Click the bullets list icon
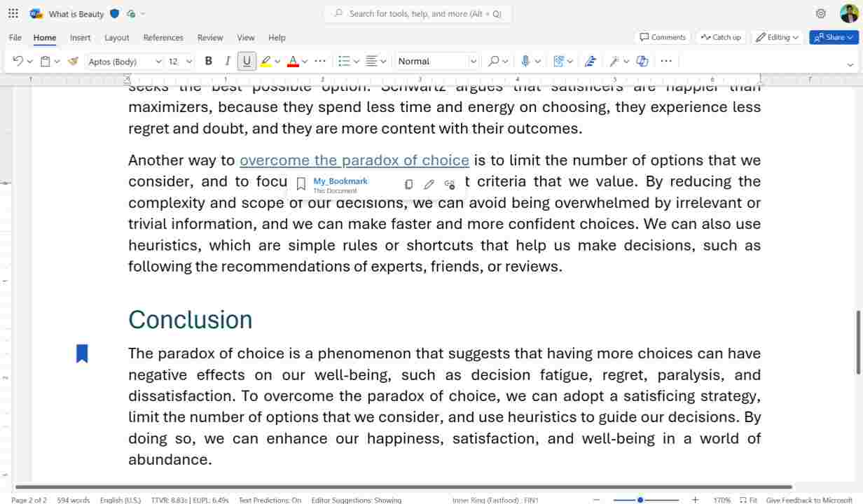The height and width of the screenshot is (504, 863). (344, 61)
